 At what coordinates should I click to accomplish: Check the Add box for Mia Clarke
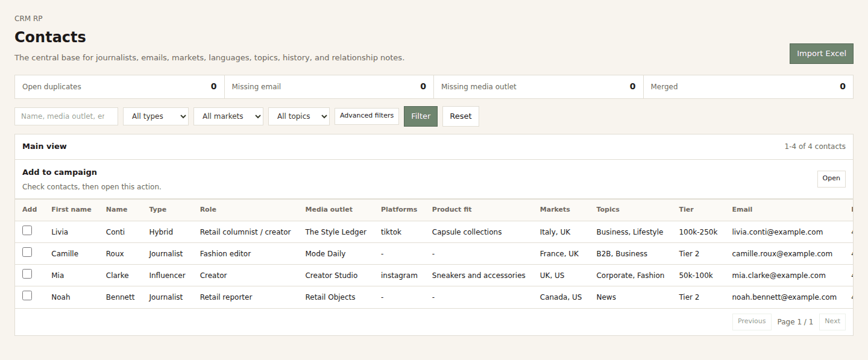coord(27,274)
